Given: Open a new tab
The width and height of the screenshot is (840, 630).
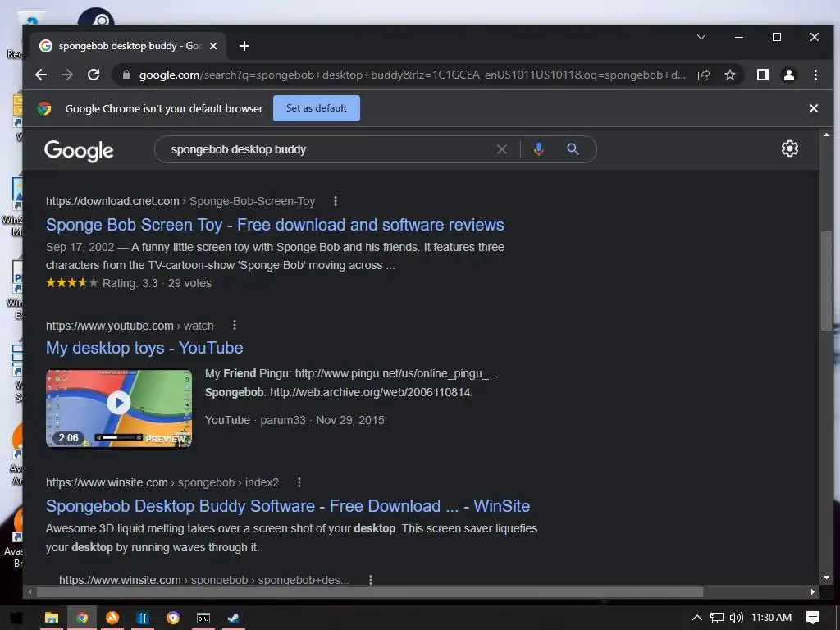Looking at the screenshot, I should pos(244,46).
